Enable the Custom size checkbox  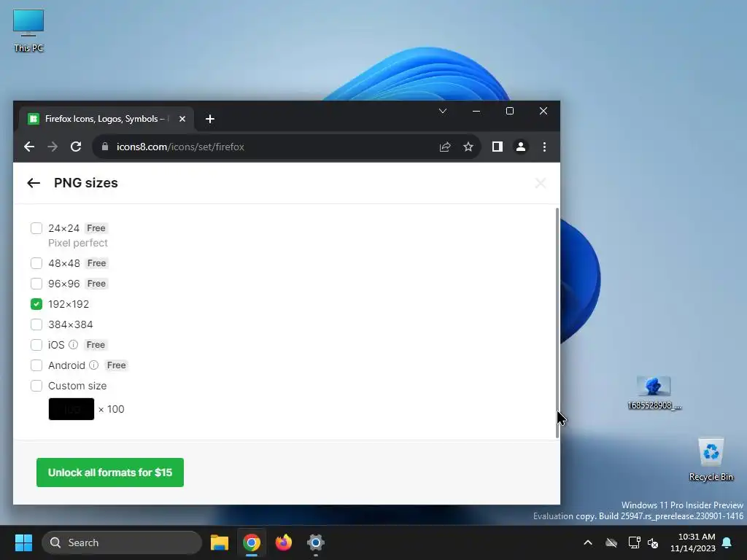36,386
